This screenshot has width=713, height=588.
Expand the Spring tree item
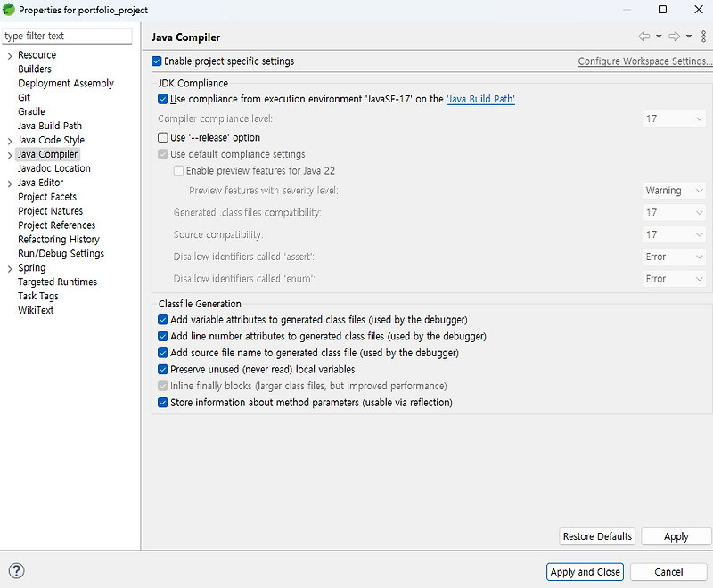(12, 267)
